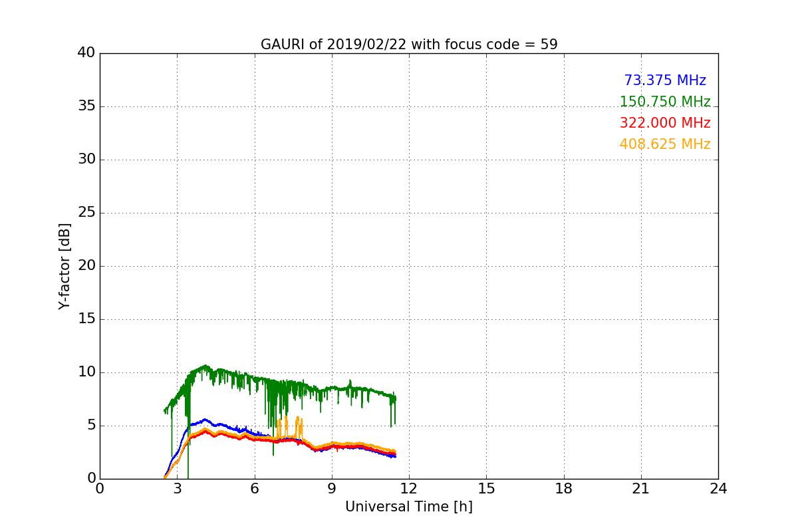Select the red 322.000 MHz legend label
This screenshot has height=532, width=798.
coord(665,123)
